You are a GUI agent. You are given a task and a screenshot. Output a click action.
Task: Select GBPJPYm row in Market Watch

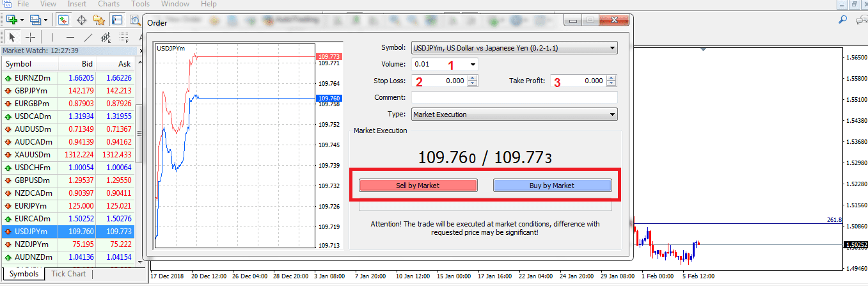68,90
